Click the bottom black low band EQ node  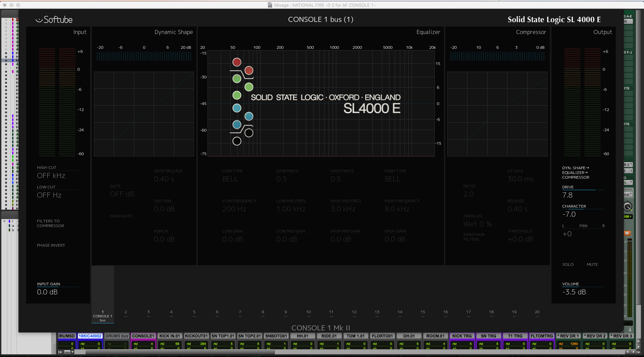click(x=237, y=141)
